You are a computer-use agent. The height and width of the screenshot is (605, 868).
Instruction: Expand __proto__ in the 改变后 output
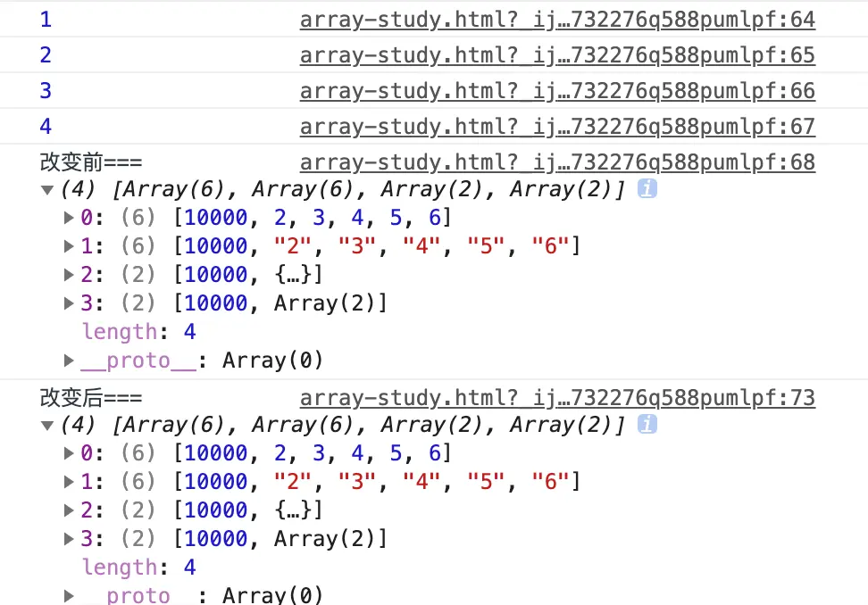70,595
